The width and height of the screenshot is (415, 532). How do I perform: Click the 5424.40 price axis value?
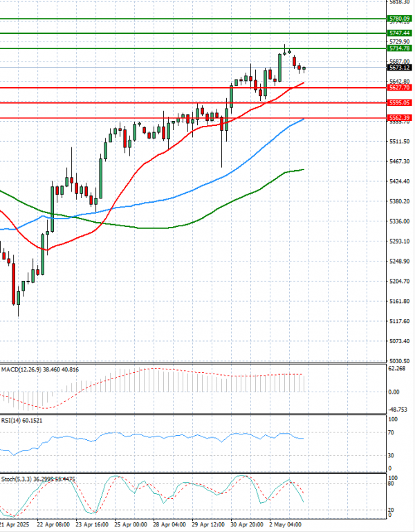coord(399,181)
